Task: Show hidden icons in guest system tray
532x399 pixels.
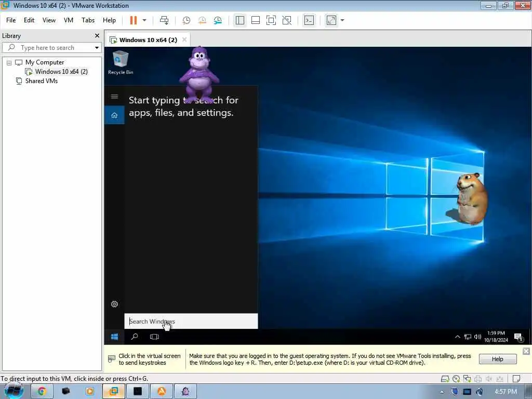Action: [457, 337]
